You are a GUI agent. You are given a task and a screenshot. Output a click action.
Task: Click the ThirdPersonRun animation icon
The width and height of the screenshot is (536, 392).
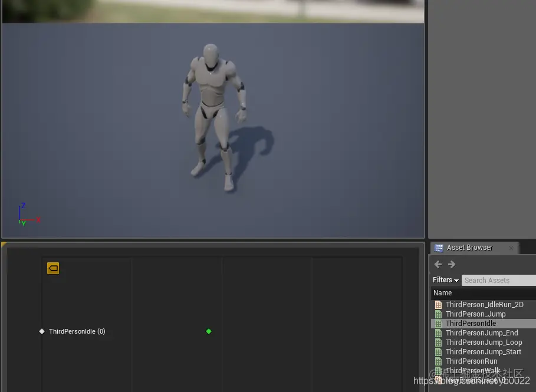[438, 361]
